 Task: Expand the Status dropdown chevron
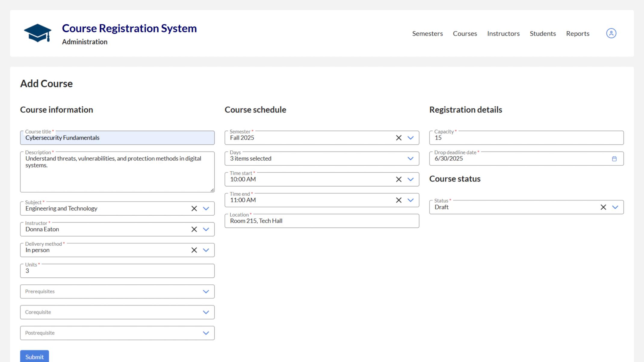click(615, 207)
